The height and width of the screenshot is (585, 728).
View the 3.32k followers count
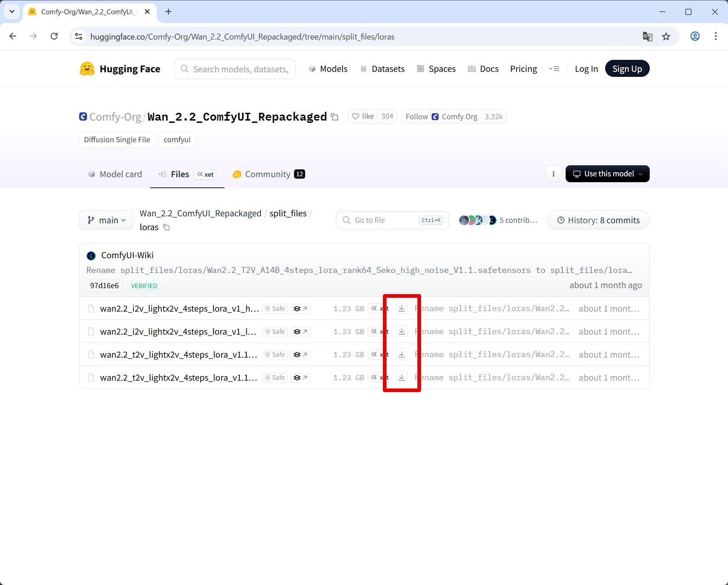pos(493,116)
